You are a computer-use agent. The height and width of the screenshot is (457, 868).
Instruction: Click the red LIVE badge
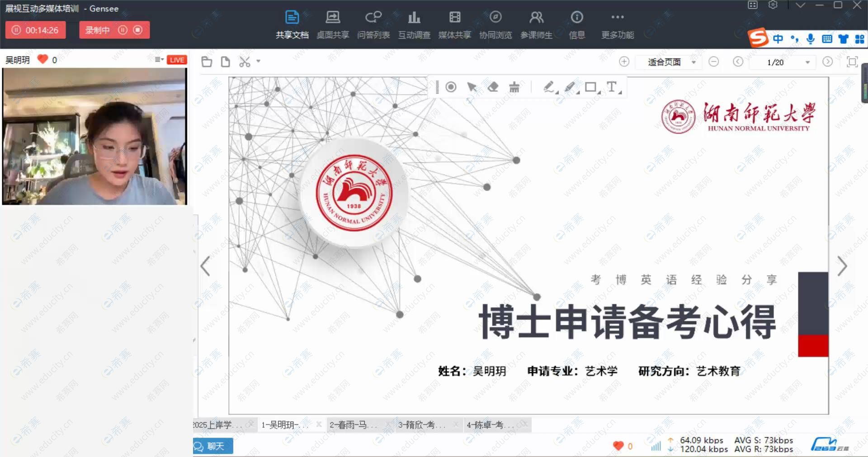click(177, 60)
